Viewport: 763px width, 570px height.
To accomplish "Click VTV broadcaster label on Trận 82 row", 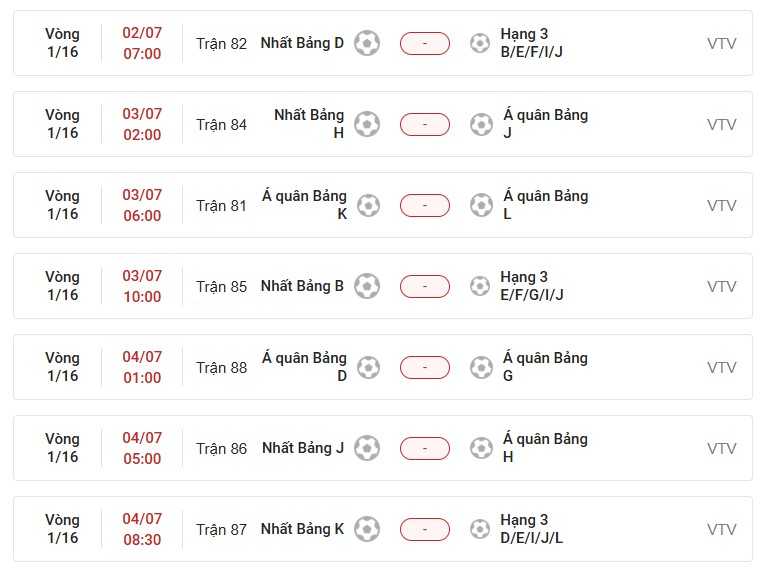I will click(722, 43).
